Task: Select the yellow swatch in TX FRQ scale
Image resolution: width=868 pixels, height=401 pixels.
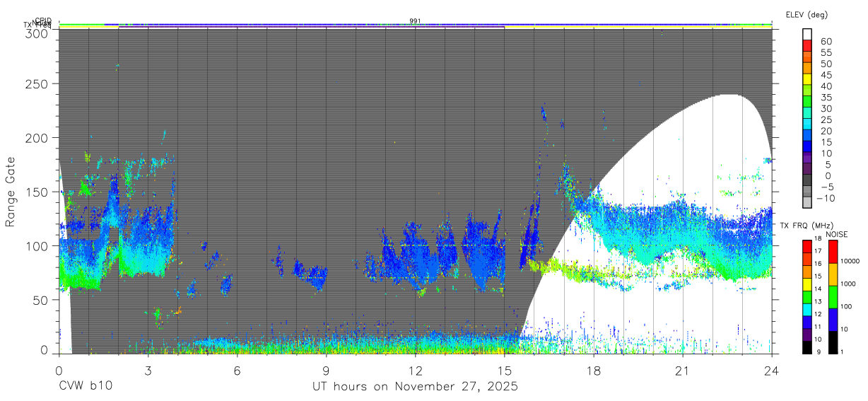Action: tap(807, 284)
